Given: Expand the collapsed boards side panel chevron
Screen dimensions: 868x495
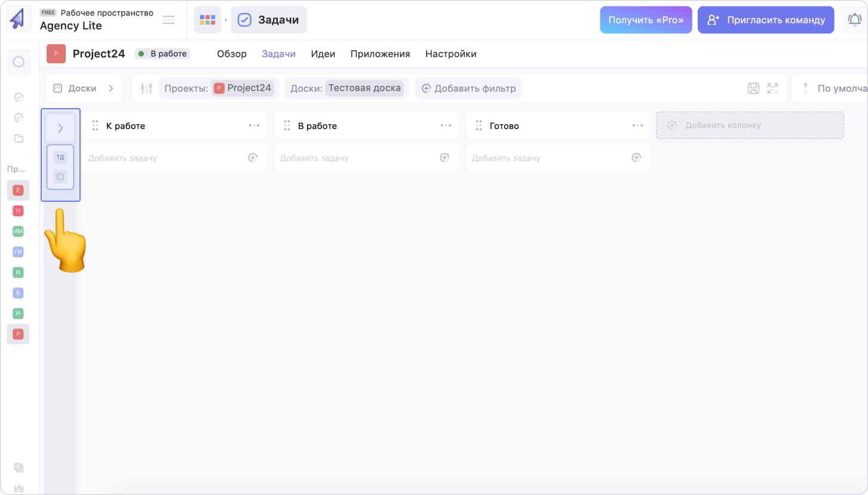Looking at the screenshot, I should tap(60, 128).
